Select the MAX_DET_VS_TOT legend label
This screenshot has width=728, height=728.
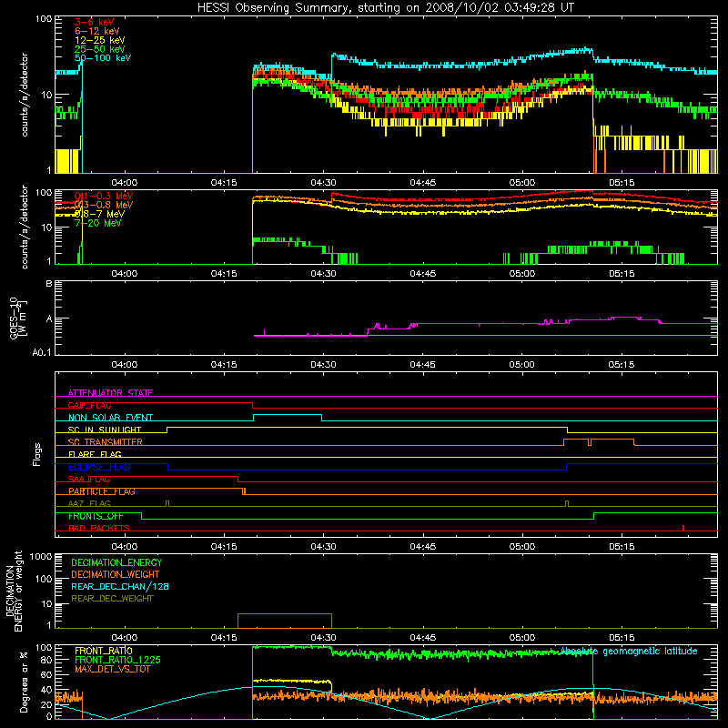click(112, 669)
